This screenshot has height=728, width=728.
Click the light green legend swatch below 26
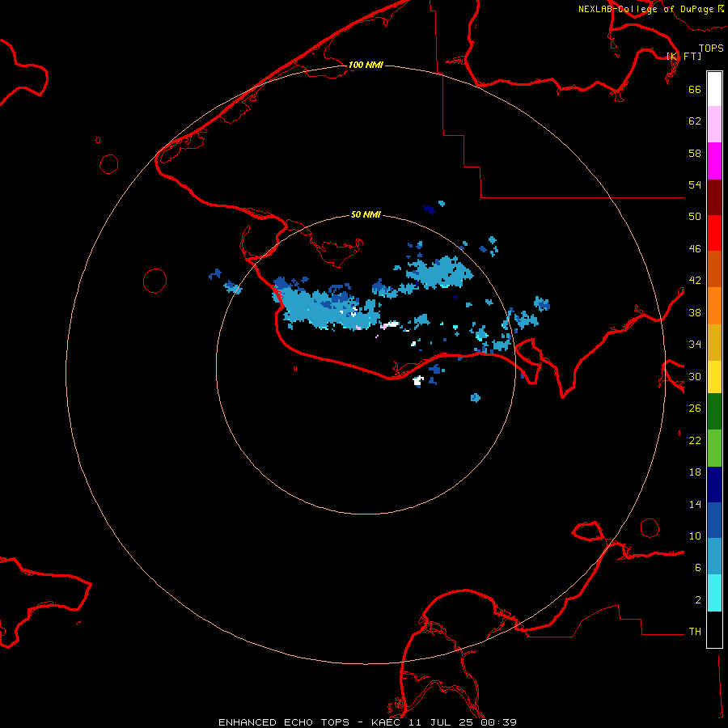pyautogui.click(x=714, y=447)
